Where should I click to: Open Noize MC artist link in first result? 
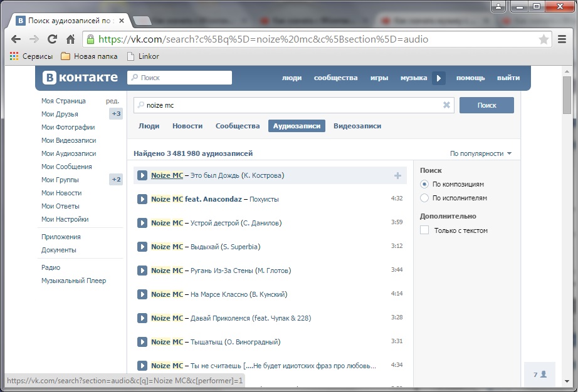pos(167,175)
